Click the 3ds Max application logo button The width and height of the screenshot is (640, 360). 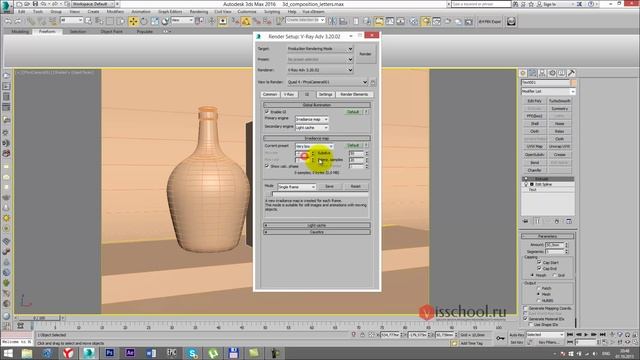tap(6, 6)
